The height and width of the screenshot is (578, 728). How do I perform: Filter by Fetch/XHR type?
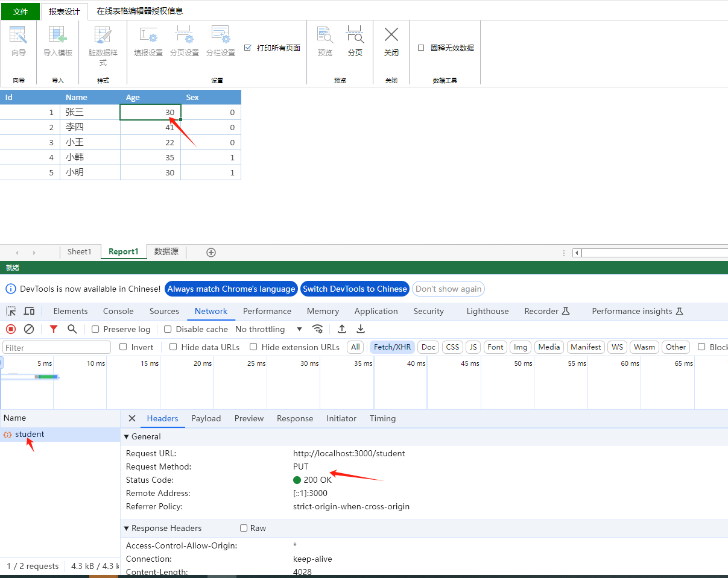[x=392, y=347]
